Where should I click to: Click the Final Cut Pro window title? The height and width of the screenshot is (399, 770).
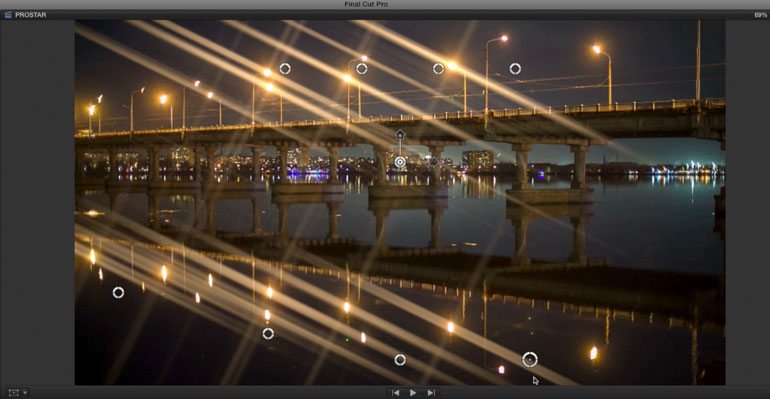pos(366,4)
